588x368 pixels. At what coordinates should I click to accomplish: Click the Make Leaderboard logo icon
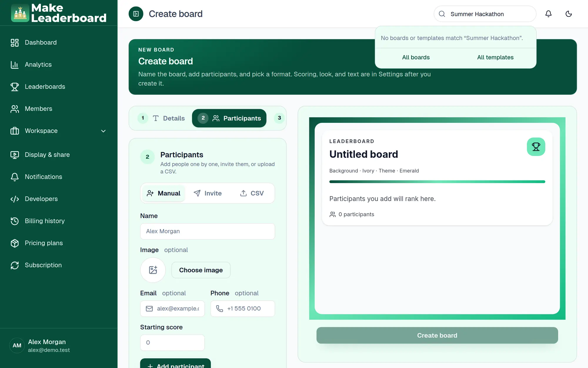click(20, 13)
